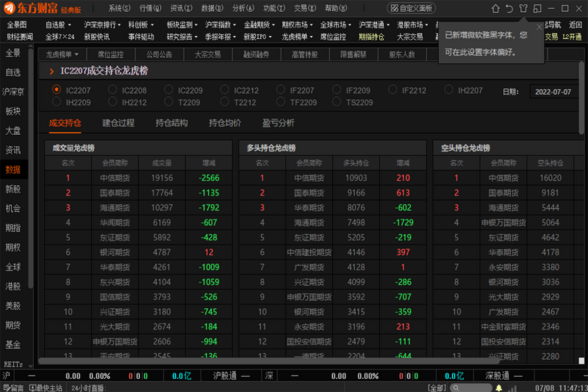Click the notification bell icon in status bar
Image resolution: width=588 pixels, height=392 pixels.
click(499, 388)
